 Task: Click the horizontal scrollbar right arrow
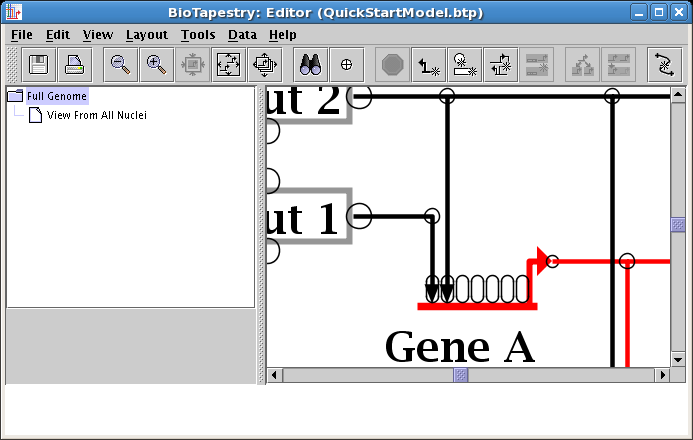coord(661,375)
